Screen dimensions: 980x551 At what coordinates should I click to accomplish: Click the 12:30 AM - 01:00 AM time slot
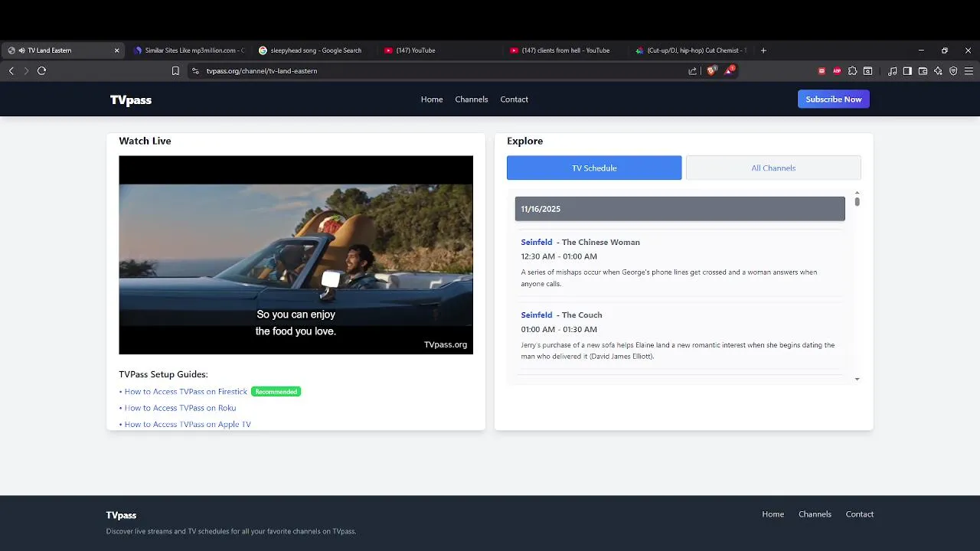559,256
